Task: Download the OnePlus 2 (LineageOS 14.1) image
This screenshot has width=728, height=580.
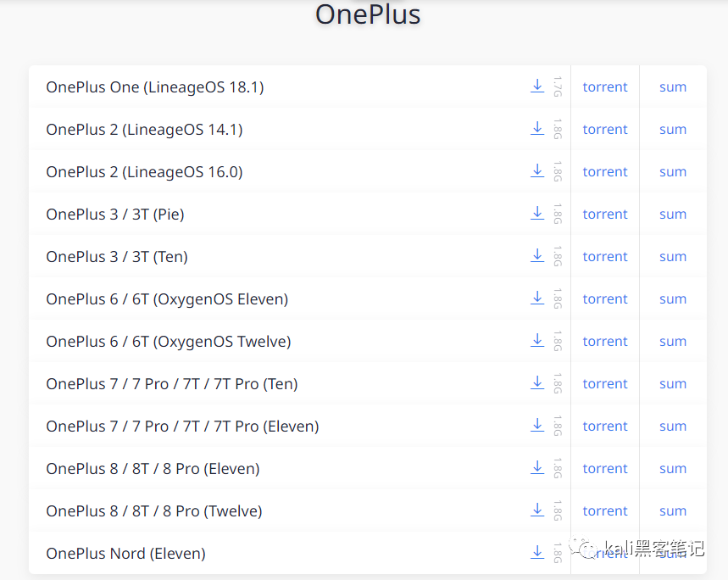Action: tap(537, 128)
